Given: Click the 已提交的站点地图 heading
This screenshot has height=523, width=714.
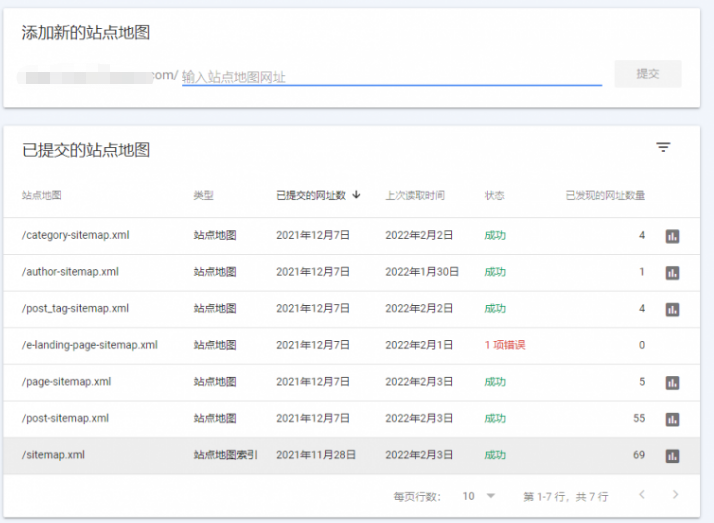Looking at the screenshot, I should pyautogui.click(x=86, y=150).
